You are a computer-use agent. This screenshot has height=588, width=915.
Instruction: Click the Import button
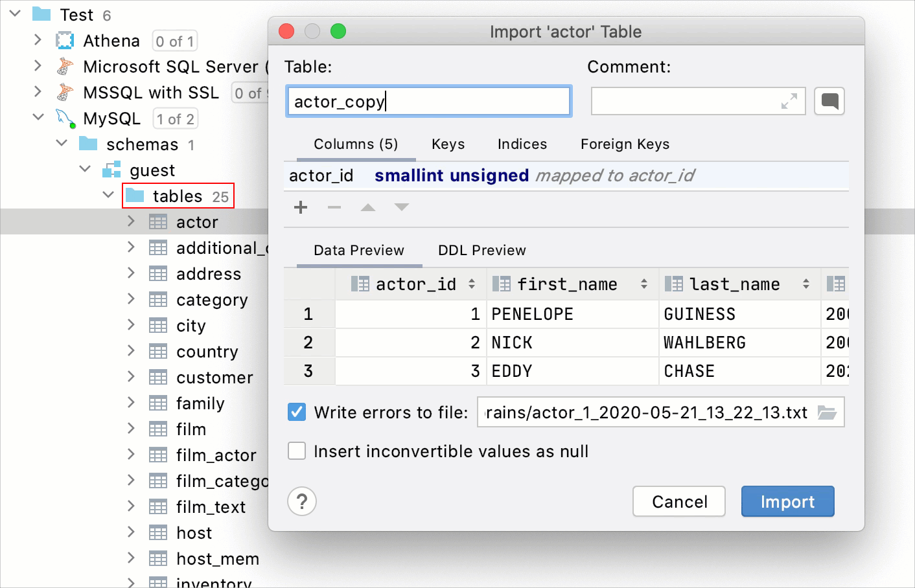787,501
